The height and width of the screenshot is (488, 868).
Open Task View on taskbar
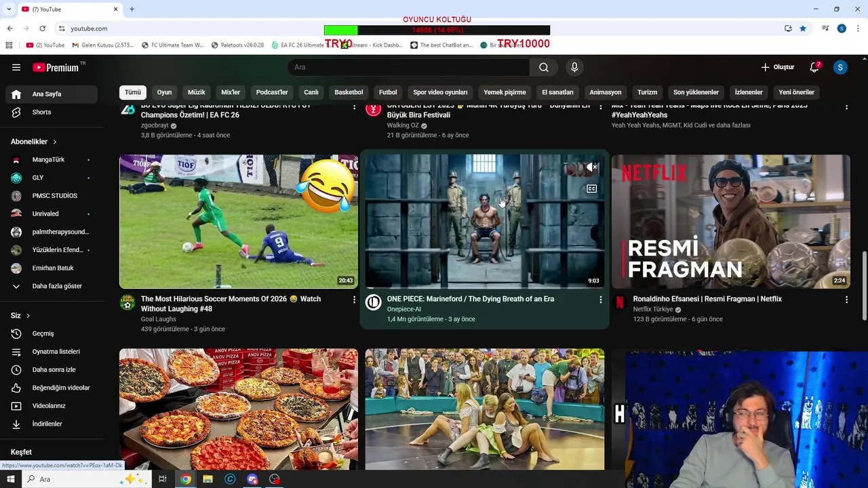(x=163, y=479)
